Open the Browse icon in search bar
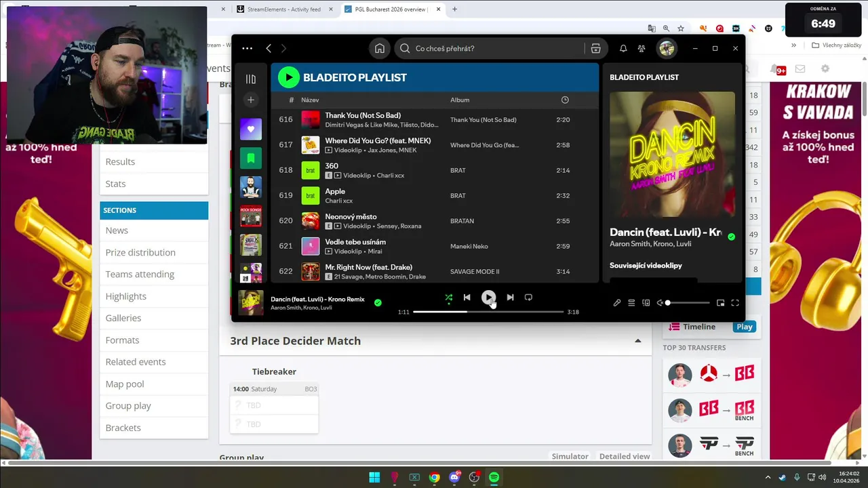868x488 pixels. (596, 49)
